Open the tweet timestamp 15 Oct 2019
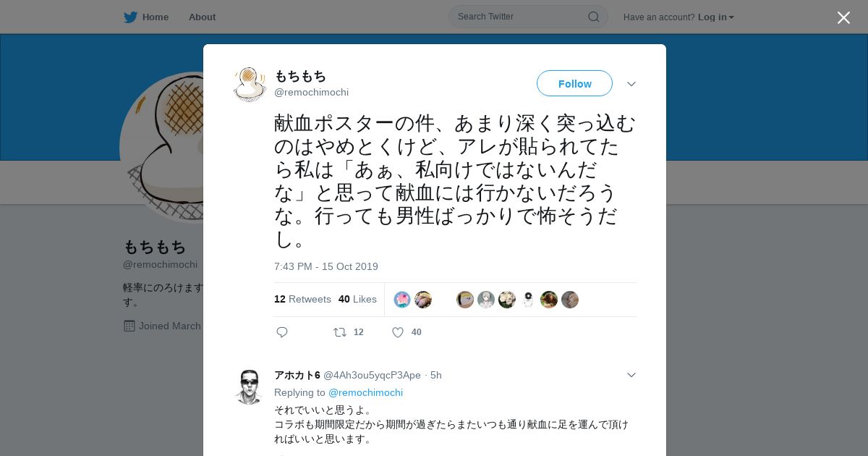This screenshot has height=456, width=868. coord(326,266)
